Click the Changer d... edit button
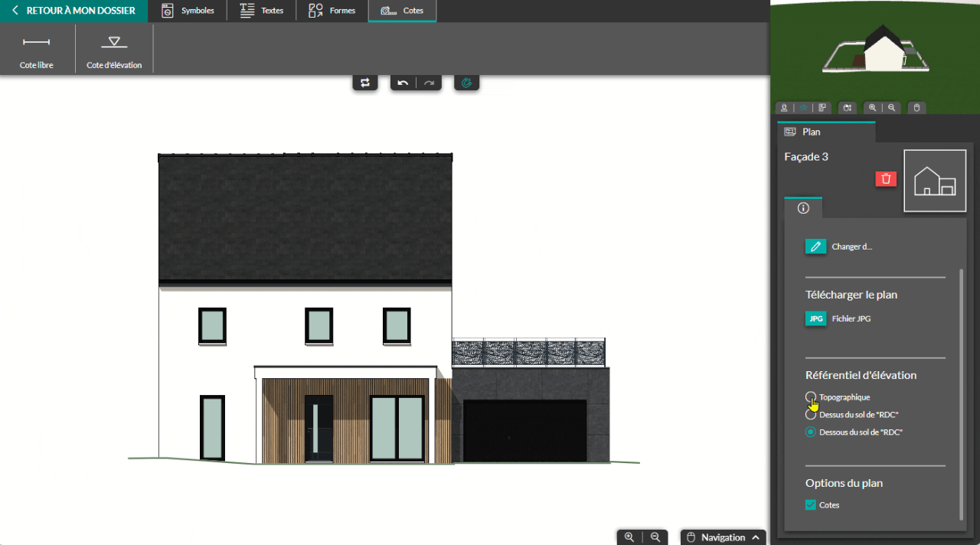 pyautogui.click(x=816, y=246)
